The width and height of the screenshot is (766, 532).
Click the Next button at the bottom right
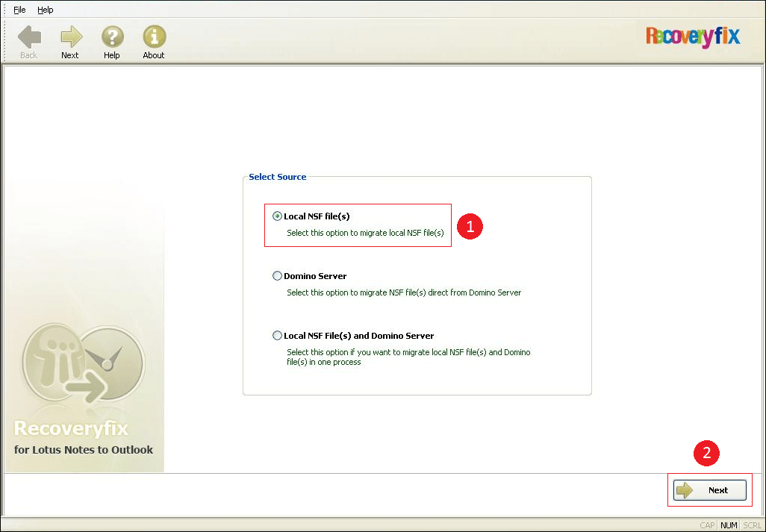pyautogui.click(x=710, y=490)
